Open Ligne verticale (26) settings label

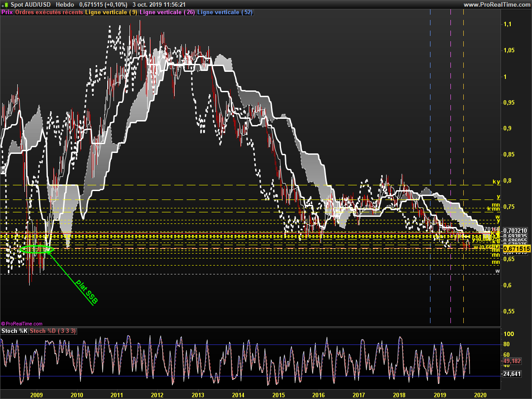coord(167,12)
